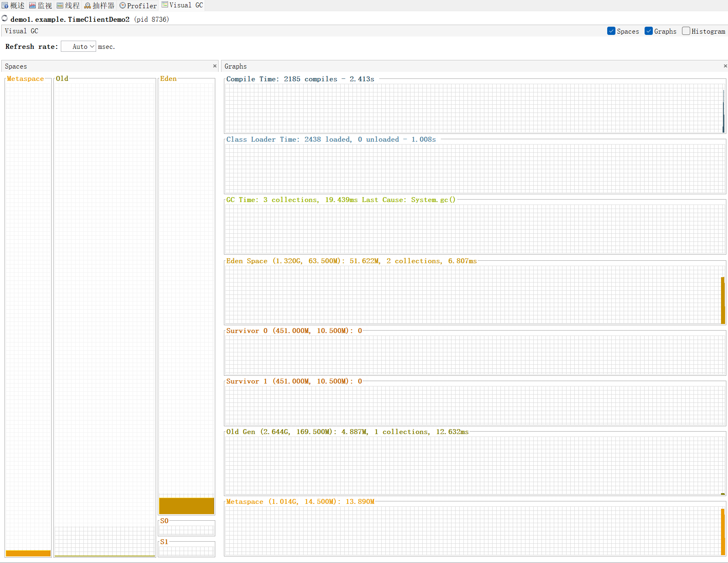Click the Eden Space graph title
Image resolution: width=728 pixels, height=563 pixels.
coord(351,261)
